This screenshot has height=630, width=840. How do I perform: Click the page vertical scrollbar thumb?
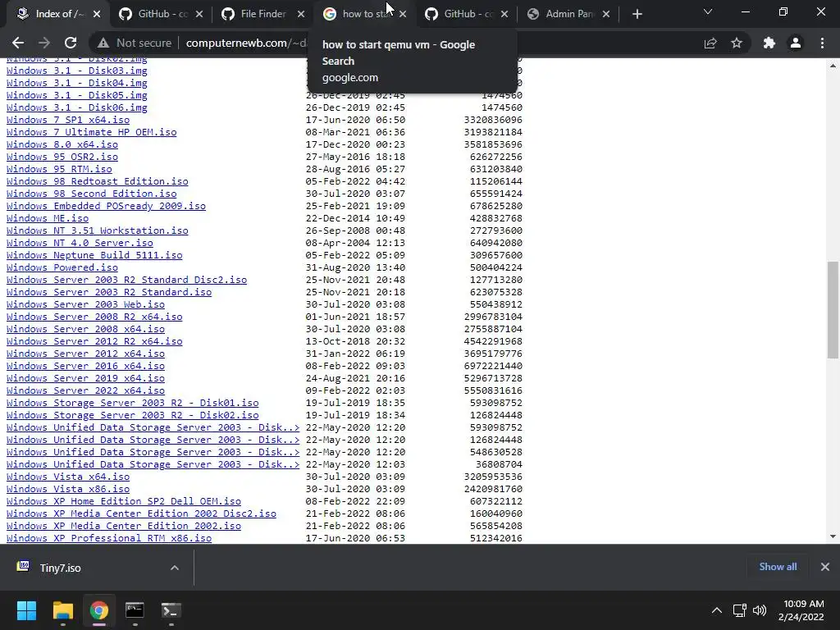833,309
